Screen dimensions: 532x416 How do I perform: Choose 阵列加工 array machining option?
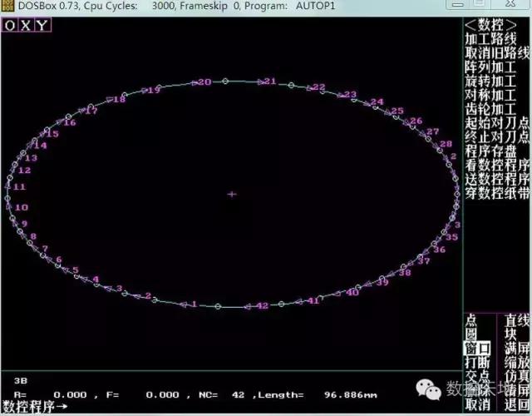tap(490, 67)
